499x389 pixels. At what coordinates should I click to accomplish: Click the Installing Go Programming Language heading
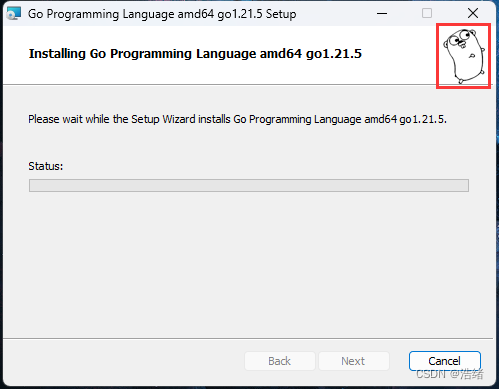(x=195, y=54)
